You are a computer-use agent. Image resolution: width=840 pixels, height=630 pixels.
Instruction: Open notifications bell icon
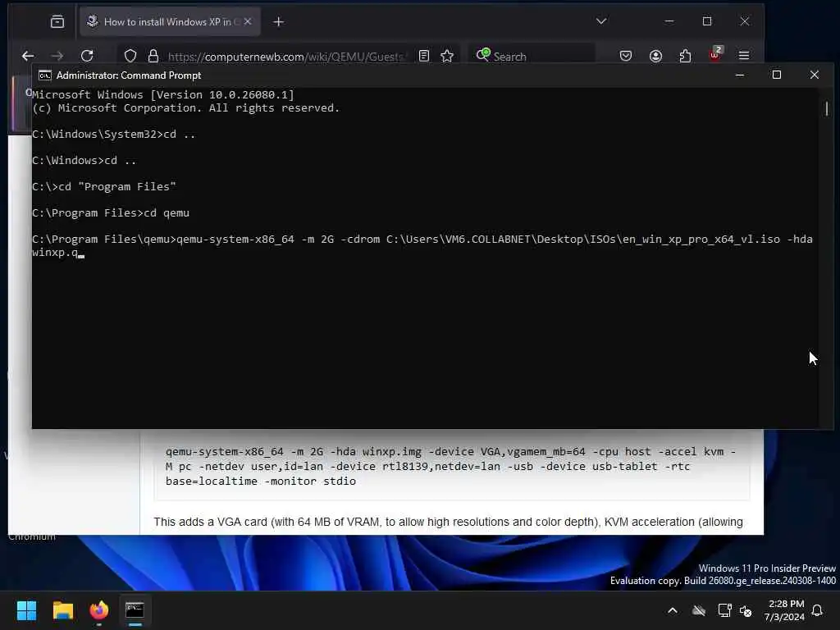(x=818, y=610)
